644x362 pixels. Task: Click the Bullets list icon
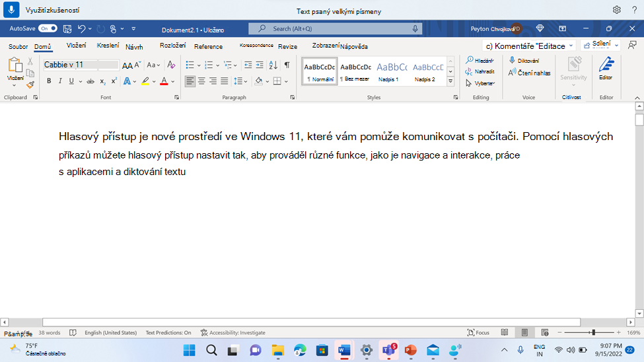click(190, 65)
